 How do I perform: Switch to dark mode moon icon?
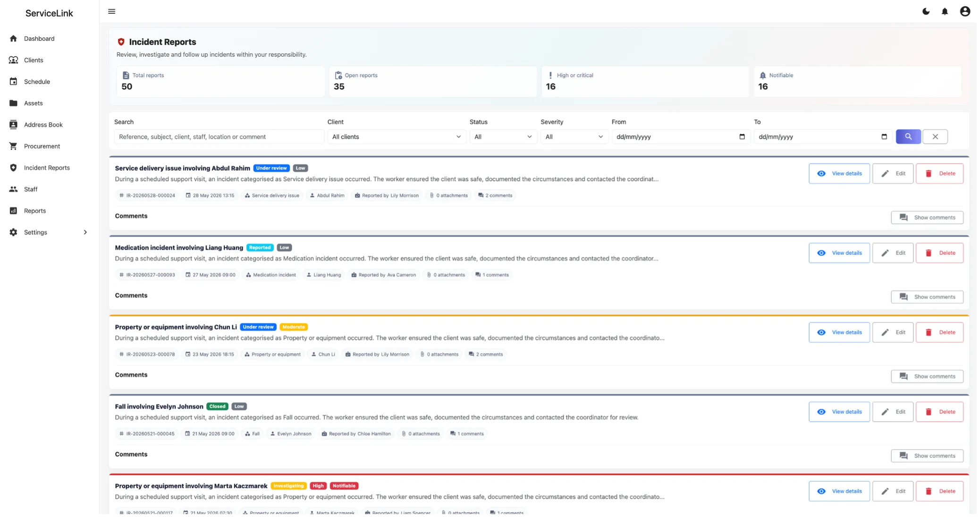926,11
